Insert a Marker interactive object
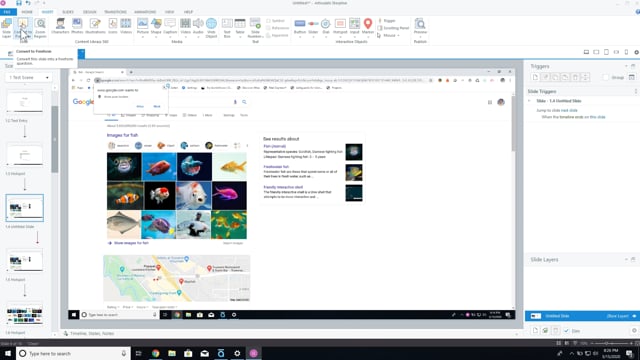 tap(368, 26)
